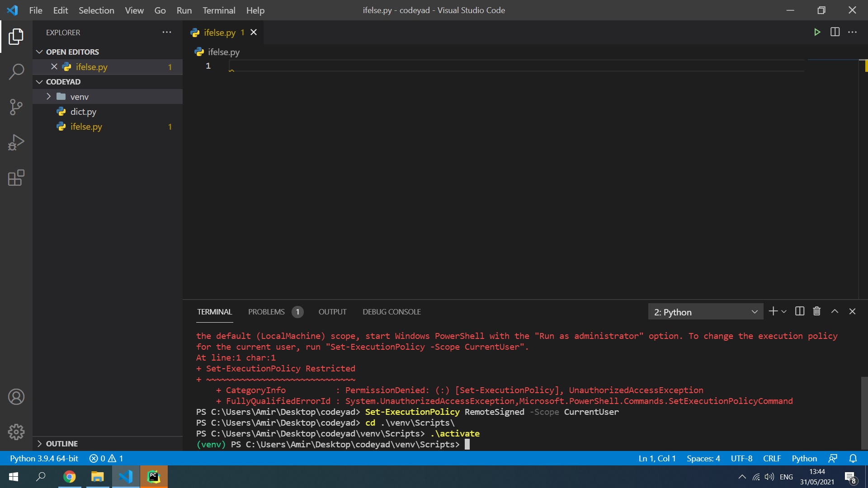The image size is (868, 488).
Task: Open the Windows Start menu
Action: (14, 477)
